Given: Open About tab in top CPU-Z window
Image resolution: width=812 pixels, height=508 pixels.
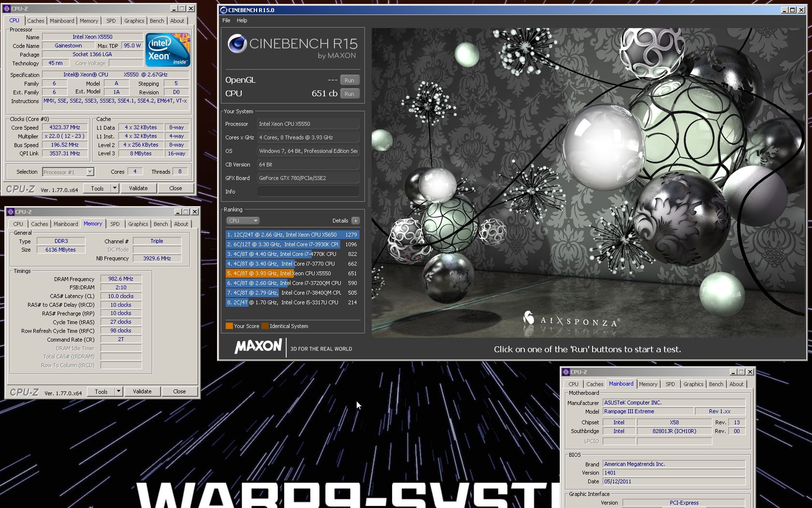Looking at the screenshot, I should pyautogui.click(x=177, y=21).
